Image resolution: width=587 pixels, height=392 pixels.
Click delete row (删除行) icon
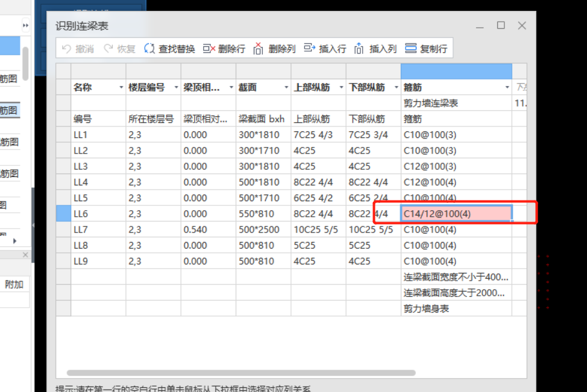tap(209, 49)
